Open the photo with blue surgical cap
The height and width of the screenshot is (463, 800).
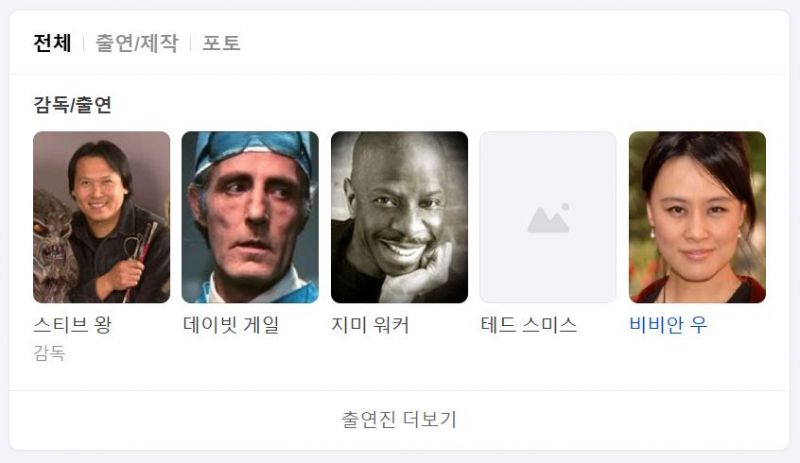point(250,217)
